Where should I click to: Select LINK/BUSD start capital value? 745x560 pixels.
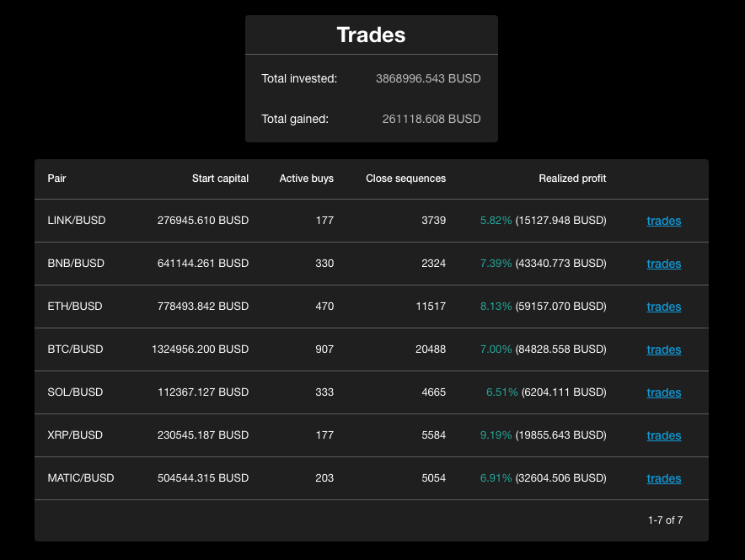[203, 221]
